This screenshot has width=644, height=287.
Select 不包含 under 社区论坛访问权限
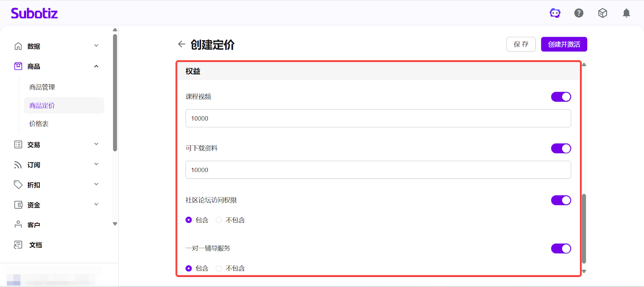pyautogui.click(x=219, y=220)
